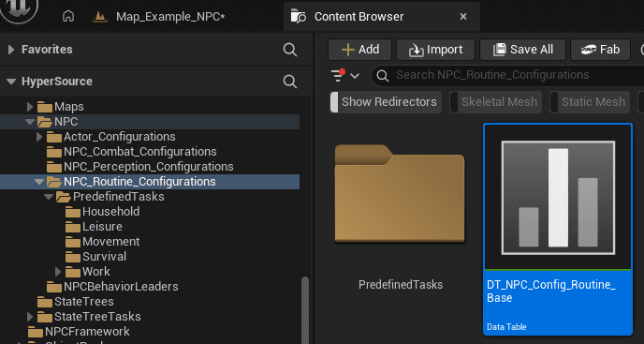The height and width of the screenshot is (344, 644).
Task: Click the Add button
Action: click(359, 50)
